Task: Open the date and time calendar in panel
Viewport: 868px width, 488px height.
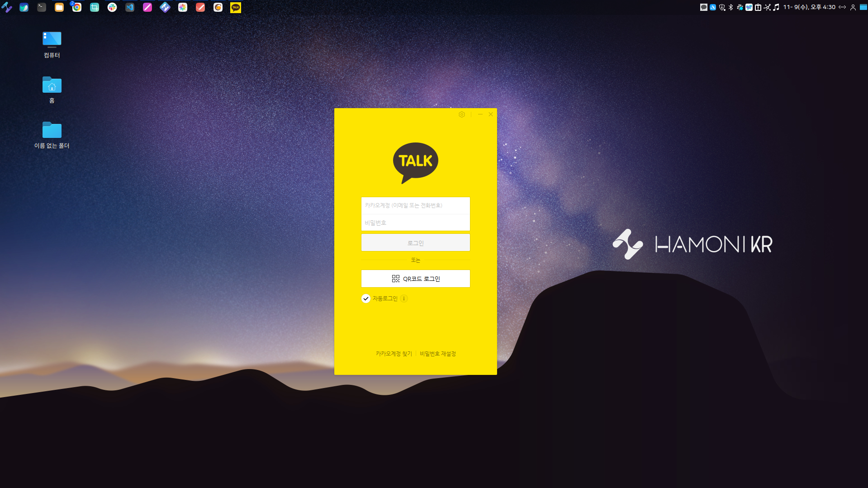Action: 809,7
